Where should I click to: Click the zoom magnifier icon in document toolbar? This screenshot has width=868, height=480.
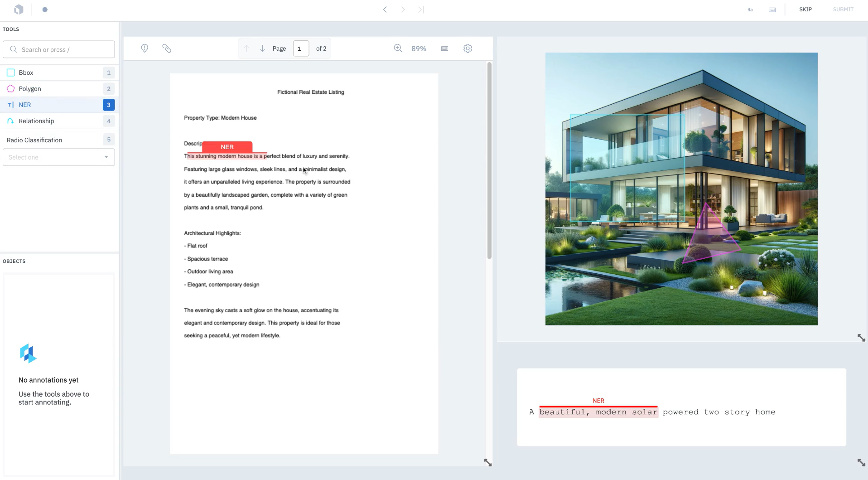point(398,48)
